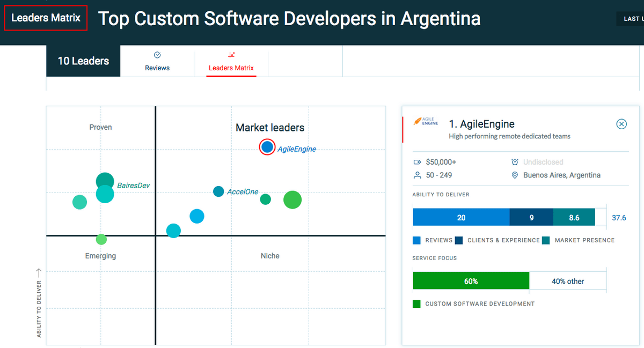Close the AgileEngine detail card
Image resolution: width=644 pixels, height=348 pixels.
(x=621, y=124)
